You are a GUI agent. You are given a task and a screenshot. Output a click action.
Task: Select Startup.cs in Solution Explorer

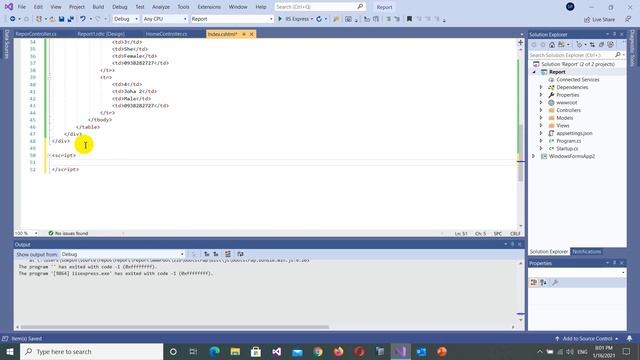pos(567,149)
